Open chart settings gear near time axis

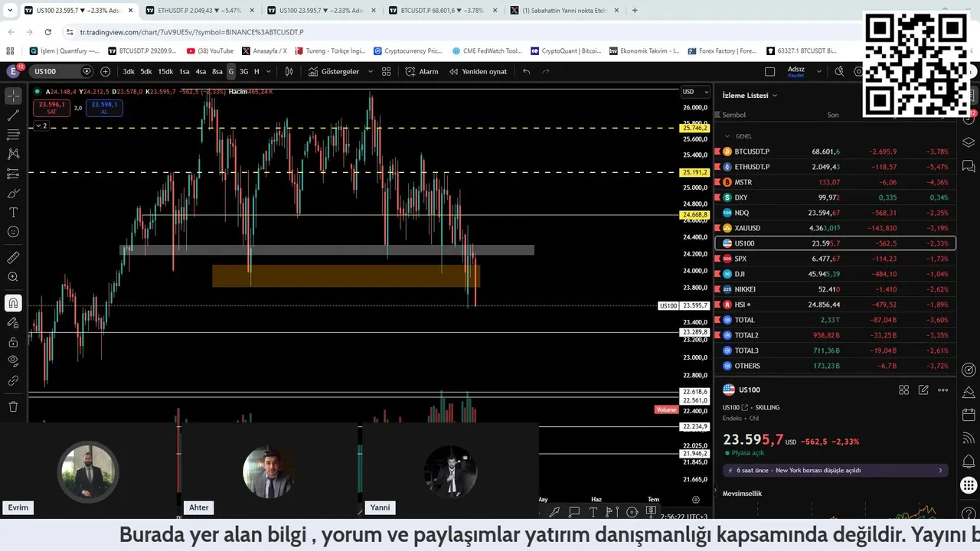coord(696,499)
